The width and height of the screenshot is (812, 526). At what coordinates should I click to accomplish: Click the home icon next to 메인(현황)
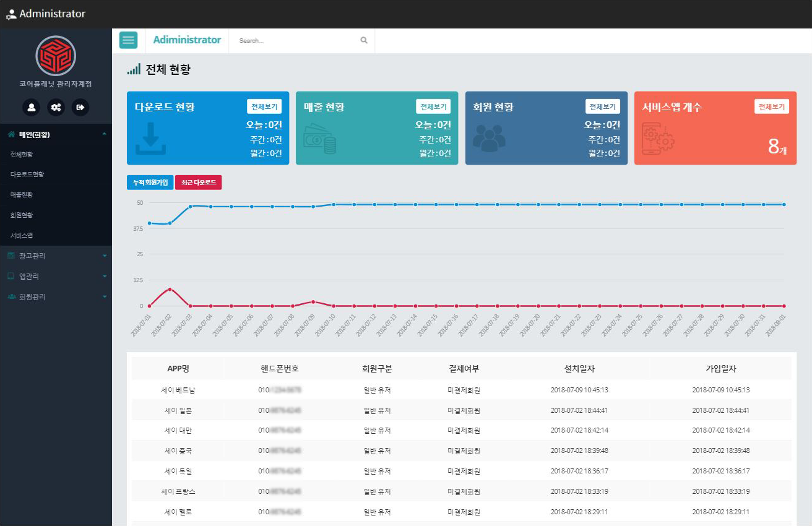(x=11, y=134)
